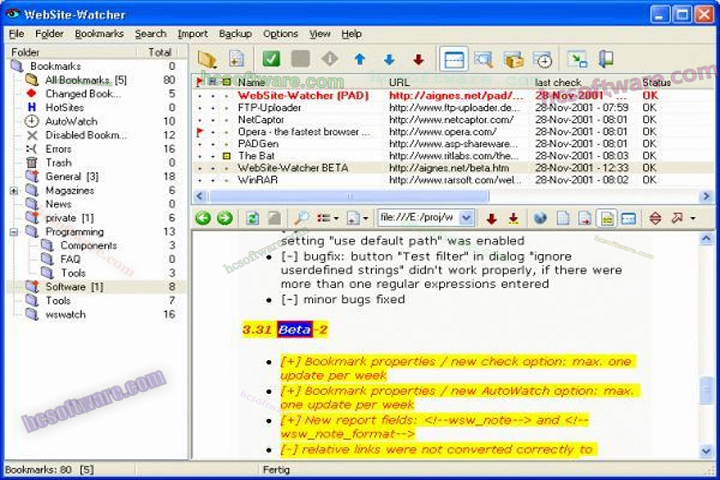
Task: Click the new bookmark page icon with plus sign
Action: [236, 59]
